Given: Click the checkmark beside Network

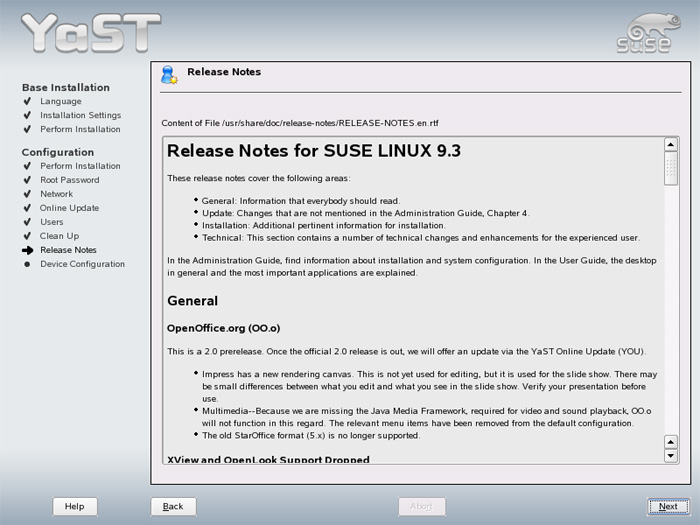Looking at the screenshot, I should pyautogui.click(x=27, y=194).
